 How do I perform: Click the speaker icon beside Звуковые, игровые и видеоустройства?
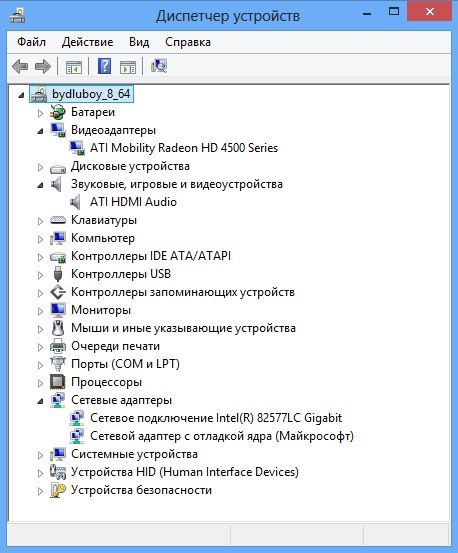coord(56,184)
